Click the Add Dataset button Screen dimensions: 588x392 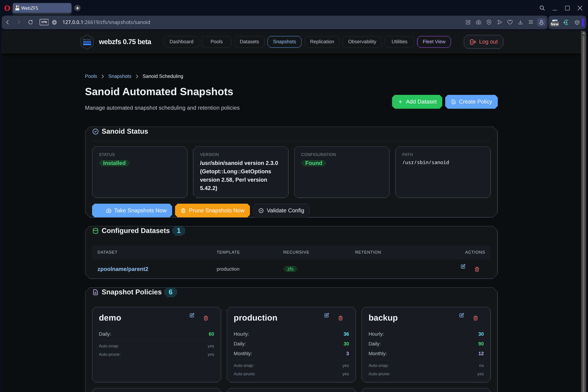[417, 102]
